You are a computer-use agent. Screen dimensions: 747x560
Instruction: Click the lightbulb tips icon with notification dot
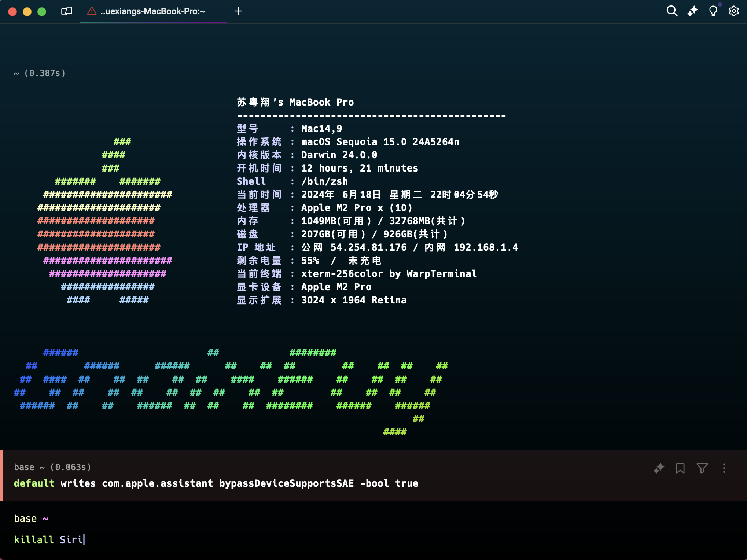(x=713, y=11)
